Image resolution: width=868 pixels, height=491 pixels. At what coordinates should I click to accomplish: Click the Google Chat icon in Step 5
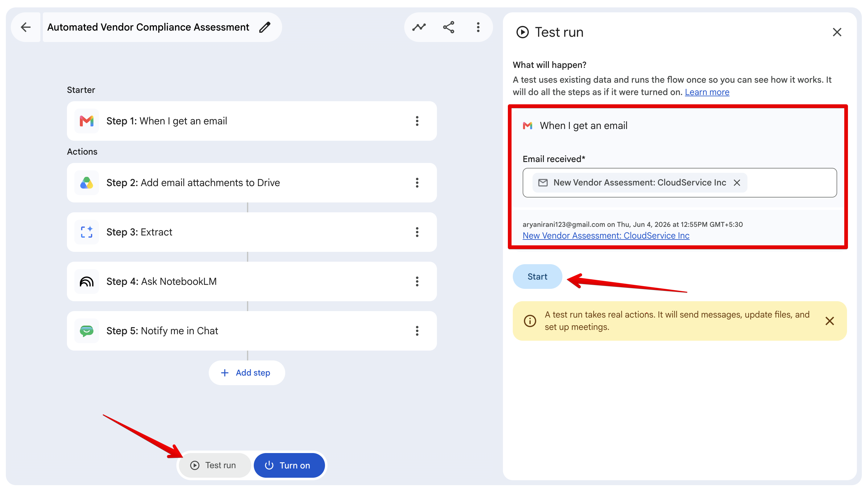pyautogui.click(x=87, y=331)
